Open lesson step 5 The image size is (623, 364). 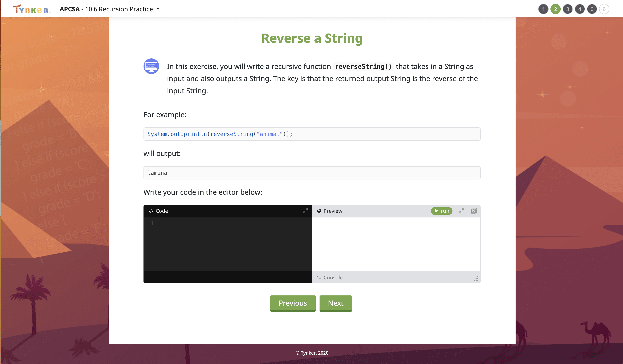tap(592, 9)
